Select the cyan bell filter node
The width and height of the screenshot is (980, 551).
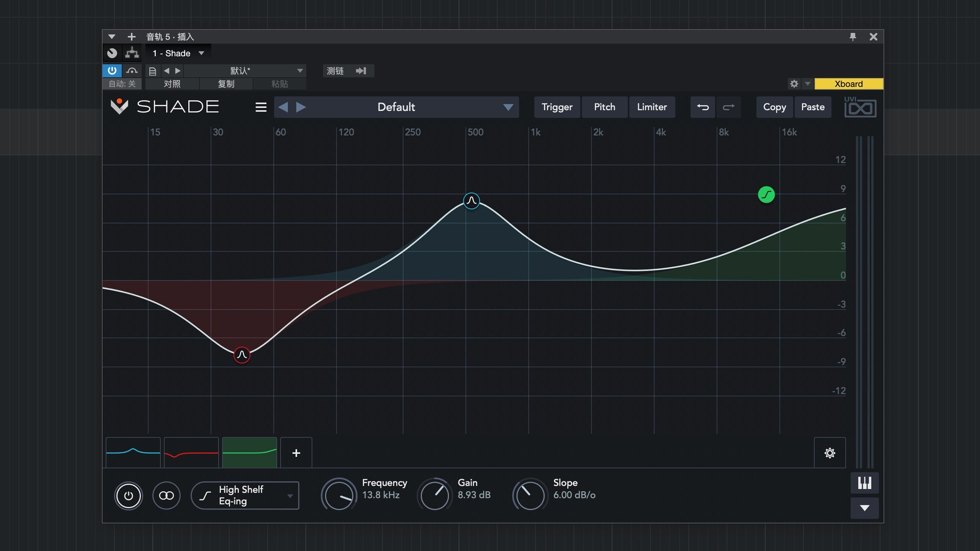point(472,201)
